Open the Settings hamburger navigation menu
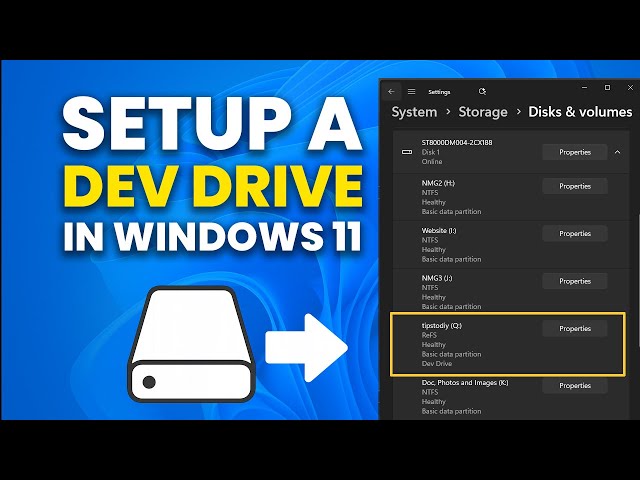 click(x=411, y=91)
